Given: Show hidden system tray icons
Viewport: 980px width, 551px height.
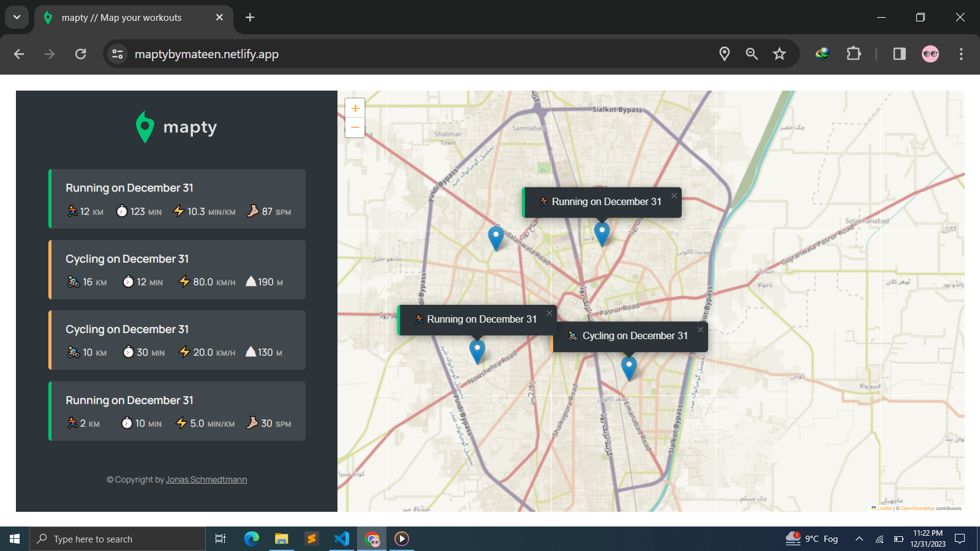Looking at the screenshot, I should pyautogui.click(x=859, y=539).
